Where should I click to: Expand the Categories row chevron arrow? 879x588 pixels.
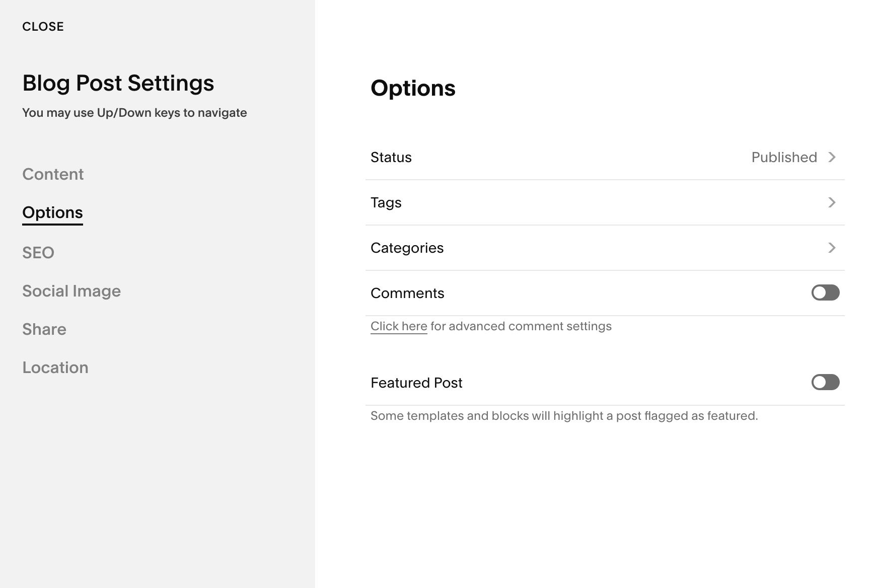point(832,248)
